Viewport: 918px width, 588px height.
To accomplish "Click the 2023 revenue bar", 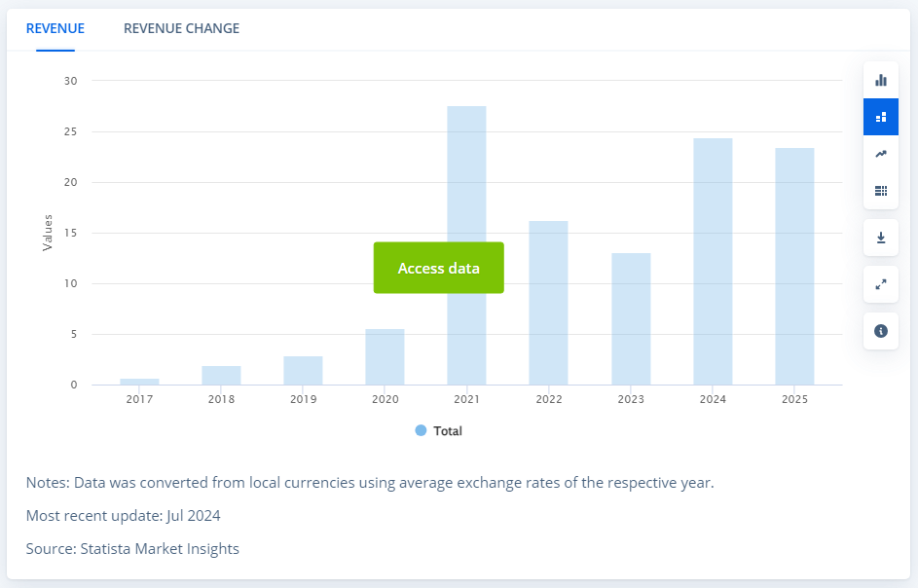I will click(x=631, y=318).
